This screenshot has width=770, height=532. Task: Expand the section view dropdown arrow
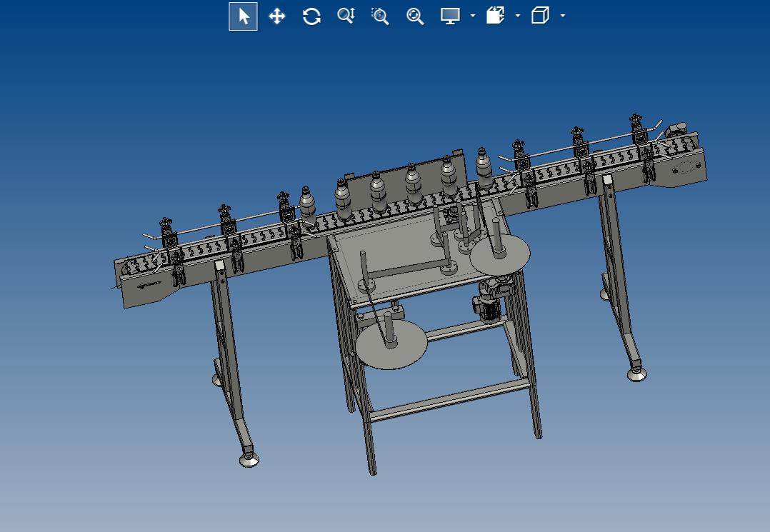pyautogui.click(x=518, y=16)
